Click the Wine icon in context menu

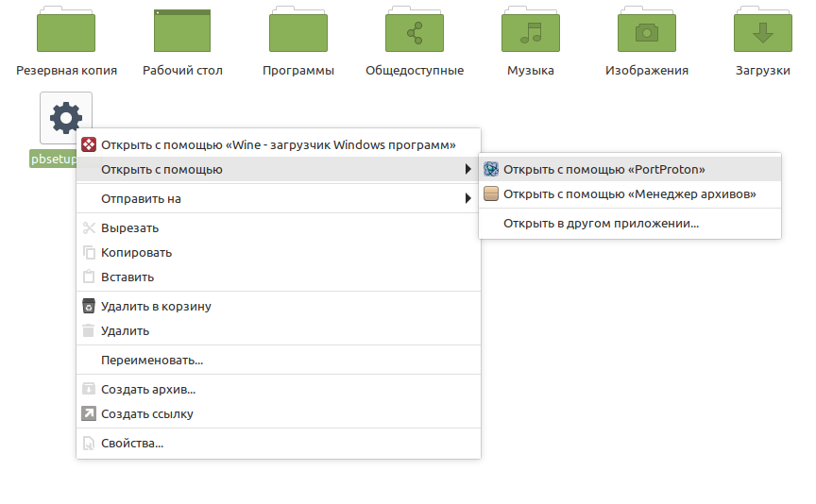click(x=89, y=144)
